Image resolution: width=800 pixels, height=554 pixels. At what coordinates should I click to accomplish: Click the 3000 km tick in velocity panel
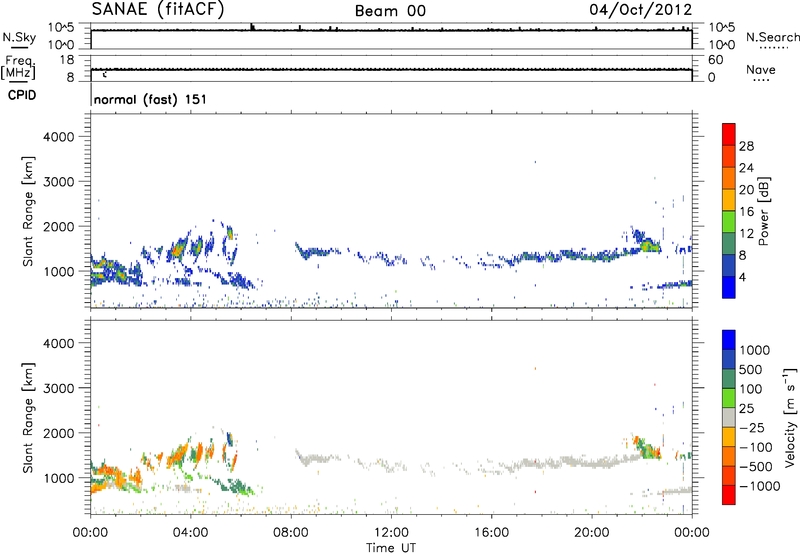(x=59, y=388)
